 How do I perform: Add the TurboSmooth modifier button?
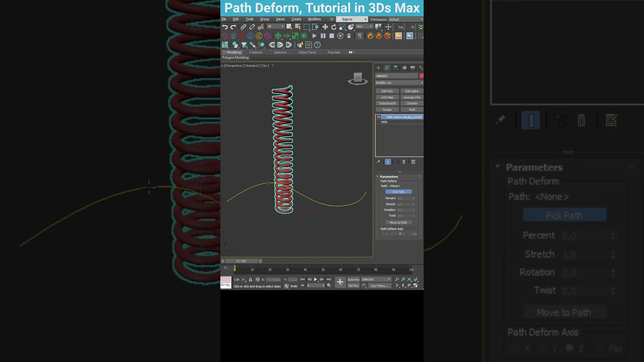coord(387,103)
